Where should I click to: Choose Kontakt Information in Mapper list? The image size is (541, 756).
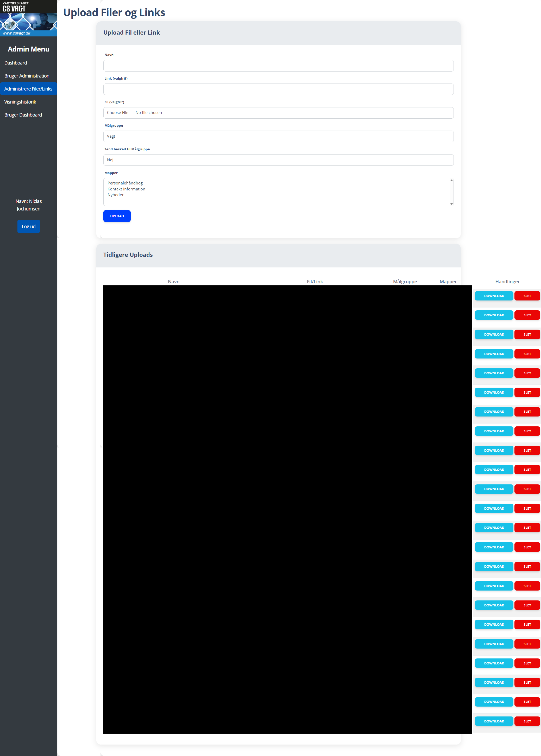click(x=126, y=189)
